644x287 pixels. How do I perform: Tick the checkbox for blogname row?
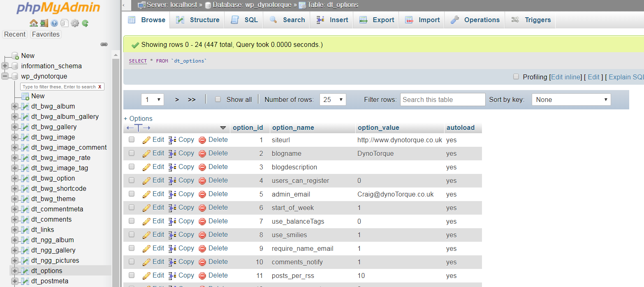pos(132,153)
